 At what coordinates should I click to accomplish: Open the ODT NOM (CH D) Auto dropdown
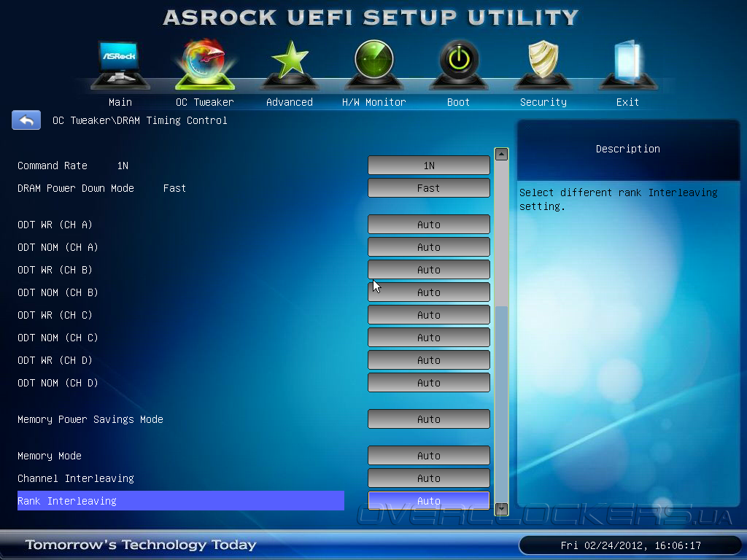(x=429, y=383)
